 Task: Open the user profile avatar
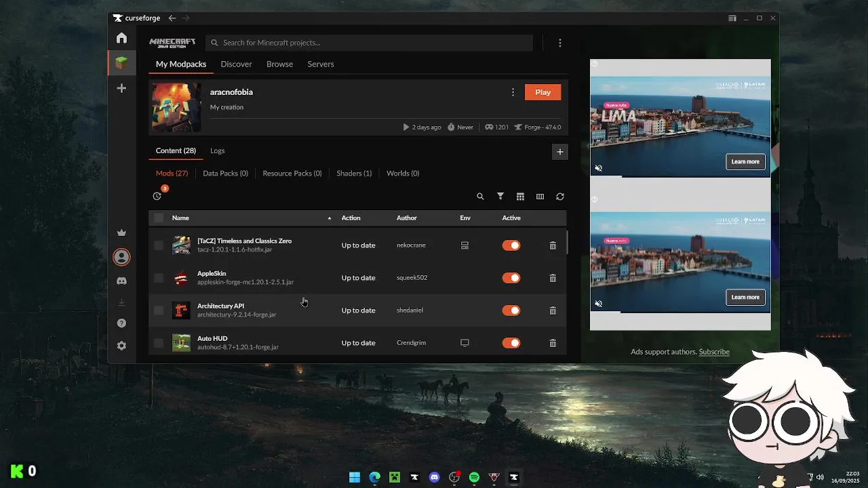coord(121,257)
